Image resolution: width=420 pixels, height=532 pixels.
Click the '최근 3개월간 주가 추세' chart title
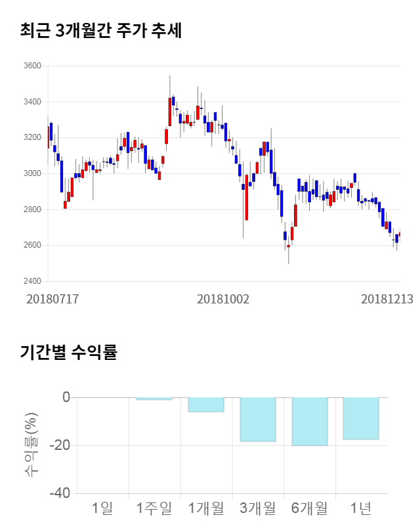100,30
